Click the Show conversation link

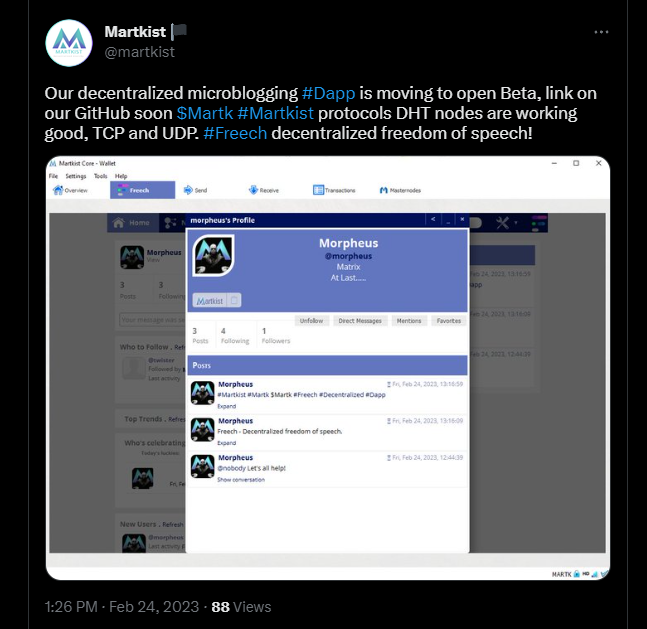(241, 480)
